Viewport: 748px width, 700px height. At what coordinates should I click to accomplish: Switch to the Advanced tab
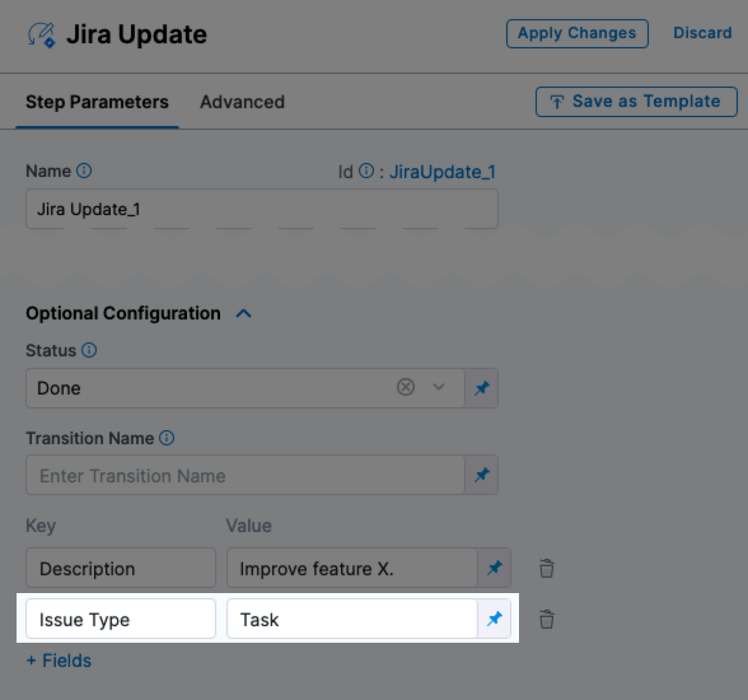(x=242, y=102)
